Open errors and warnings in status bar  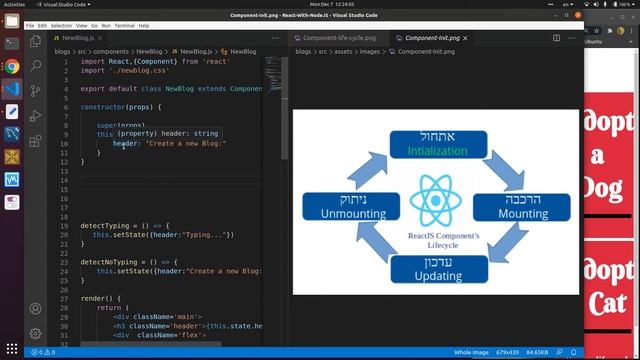click(43, 352)
